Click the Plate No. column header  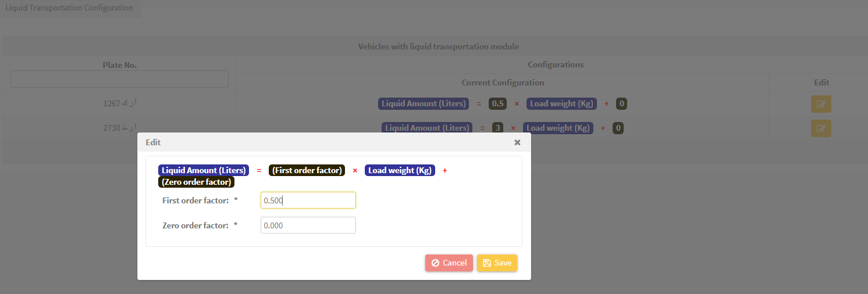[x=119, y=65]
